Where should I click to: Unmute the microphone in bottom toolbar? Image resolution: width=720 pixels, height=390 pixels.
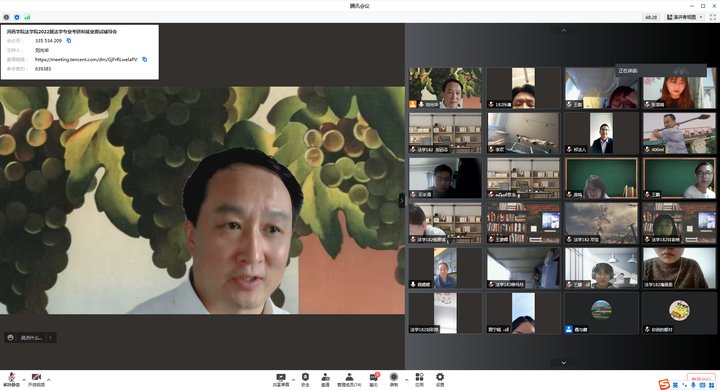[x=11, y=379]
